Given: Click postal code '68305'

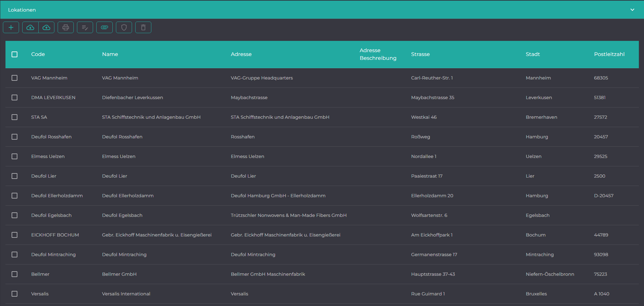Looking at the screenshot, I should [601, 78].
